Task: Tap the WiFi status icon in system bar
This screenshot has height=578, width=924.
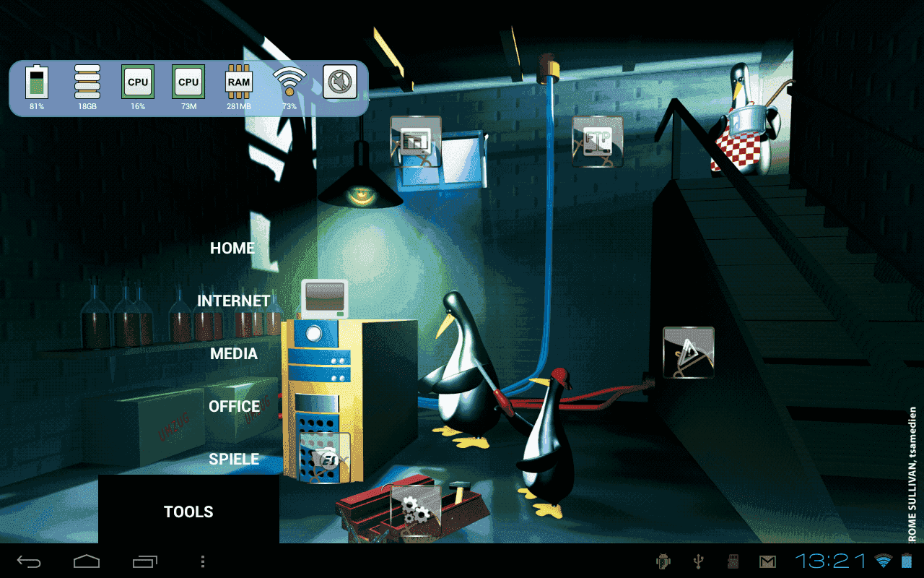Action: [x=883, y=561]
